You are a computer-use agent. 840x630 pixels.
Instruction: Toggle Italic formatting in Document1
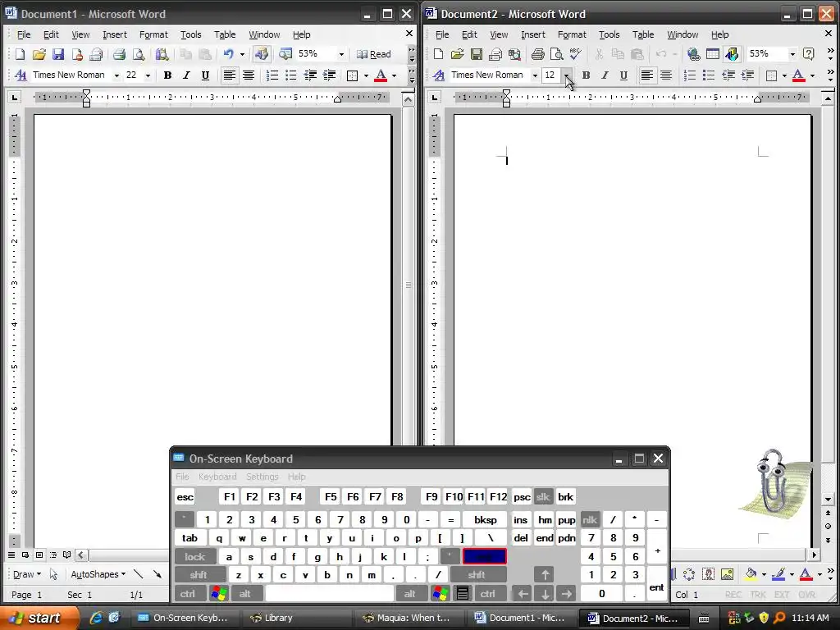coord(186,75)
